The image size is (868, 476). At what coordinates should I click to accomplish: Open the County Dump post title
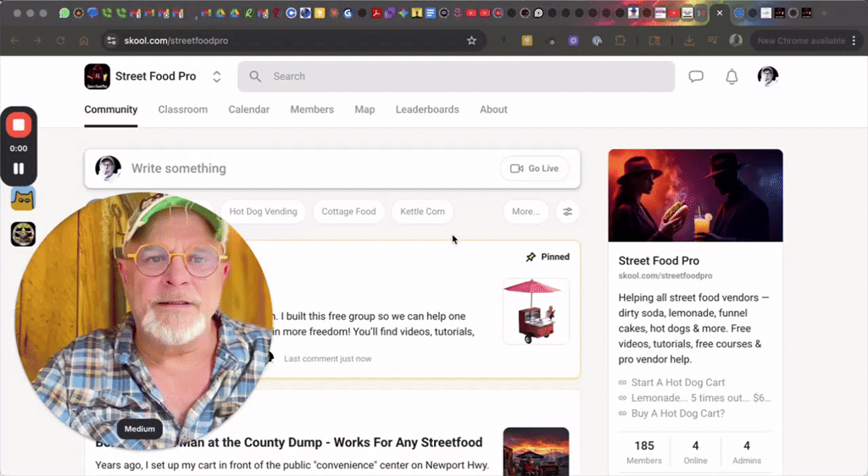tap(289, 443)
